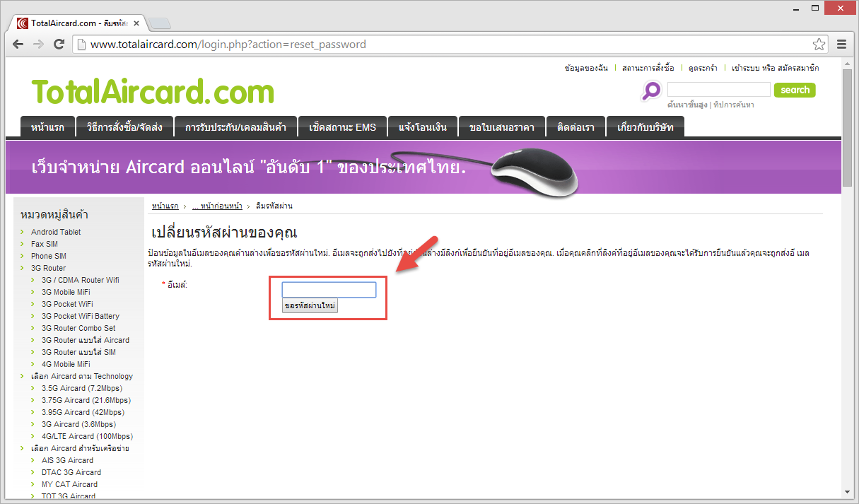Select 3G Router แบบใส่ Aircard subcategory

pos(86,340)
